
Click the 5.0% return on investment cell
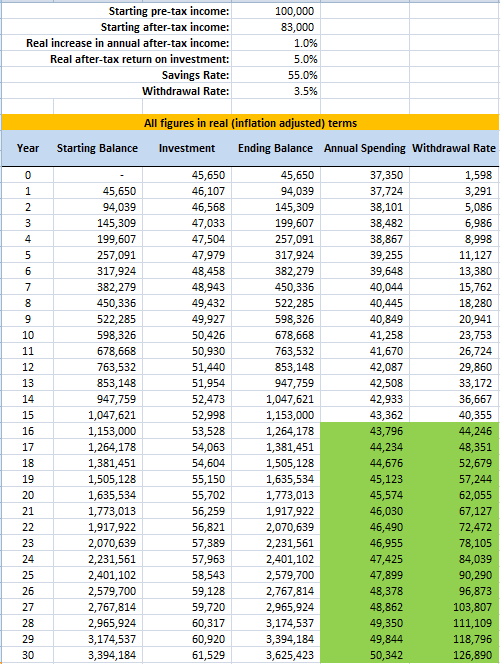305,59
